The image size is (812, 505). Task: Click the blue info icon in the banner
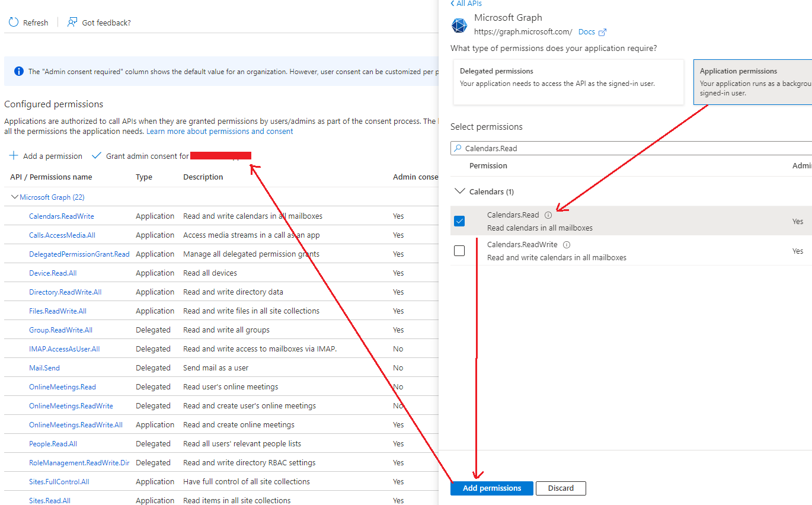(19, 71)
